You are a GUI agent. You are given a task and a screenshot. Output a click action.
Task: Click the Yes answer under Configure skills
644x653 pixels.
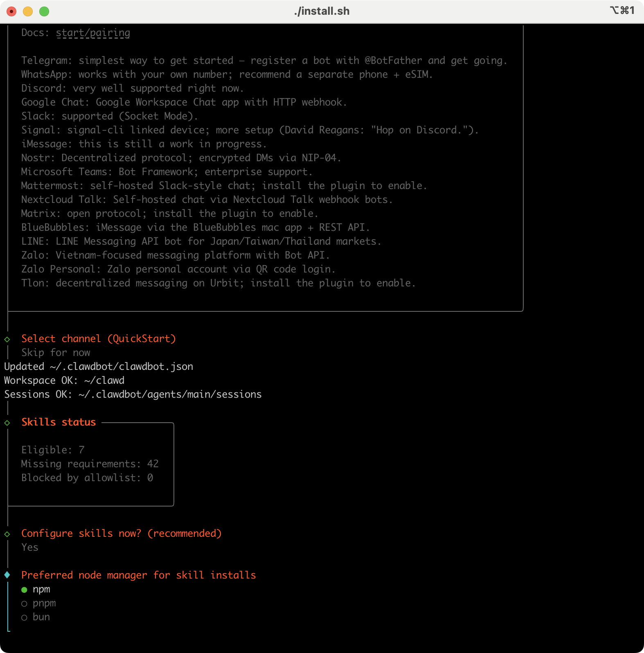point(30,547)
